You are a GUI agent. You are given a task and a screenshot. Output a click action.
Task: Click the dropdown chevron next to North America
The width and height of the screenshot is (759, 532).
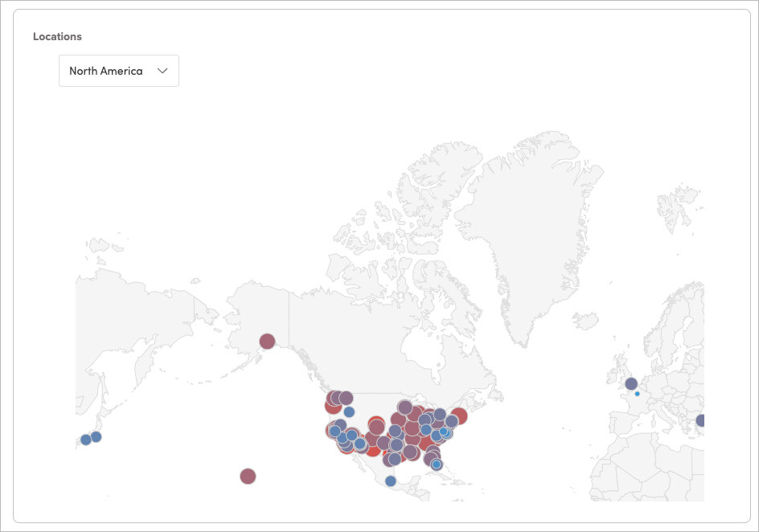coord(162,71)
